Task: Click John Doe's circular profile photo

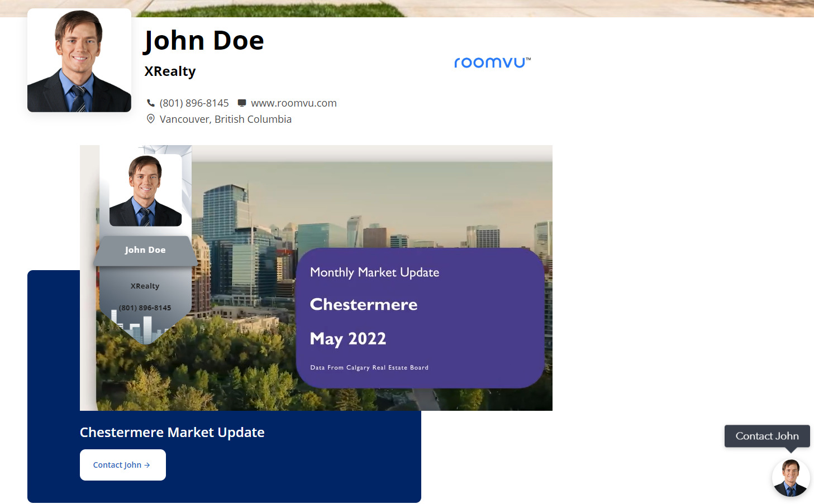Action: click(x=79, y=60)
